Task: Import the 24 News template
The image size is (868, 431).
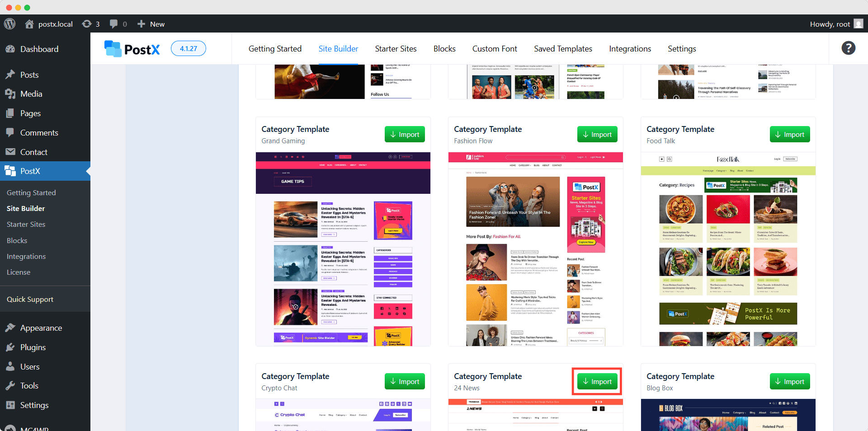Action: point(597,381)
